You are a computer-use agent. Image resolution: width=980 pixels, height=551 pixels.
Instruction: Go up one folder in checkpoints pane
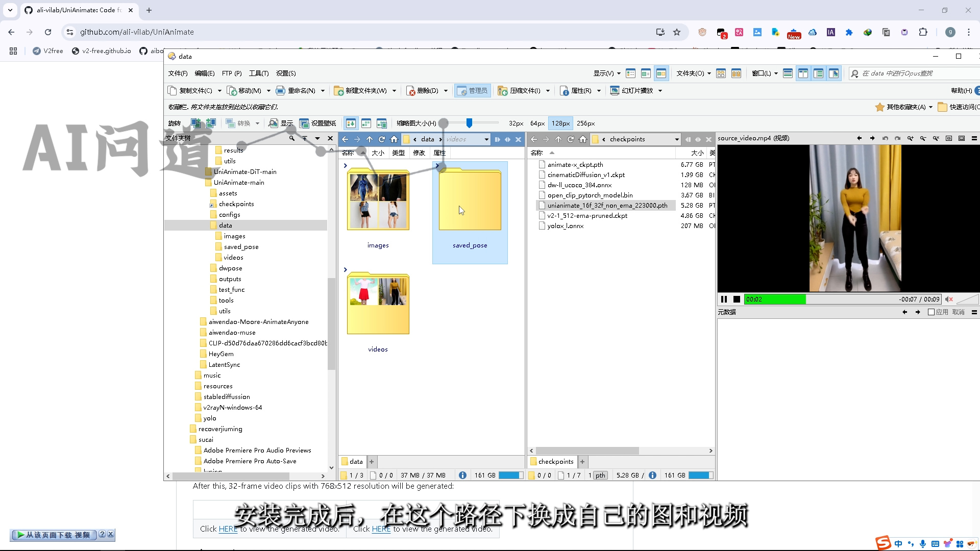[x=558, y=139]
